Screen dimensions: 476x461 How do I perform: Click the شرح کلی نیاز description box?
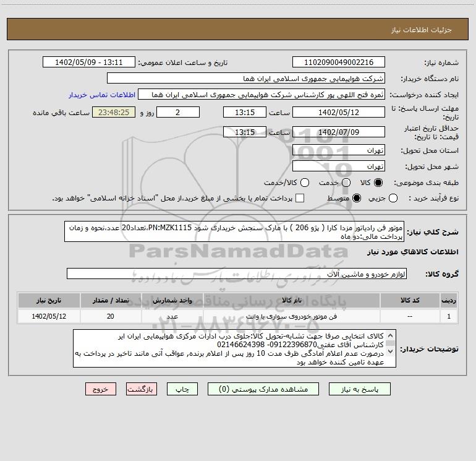click(234, 232)
